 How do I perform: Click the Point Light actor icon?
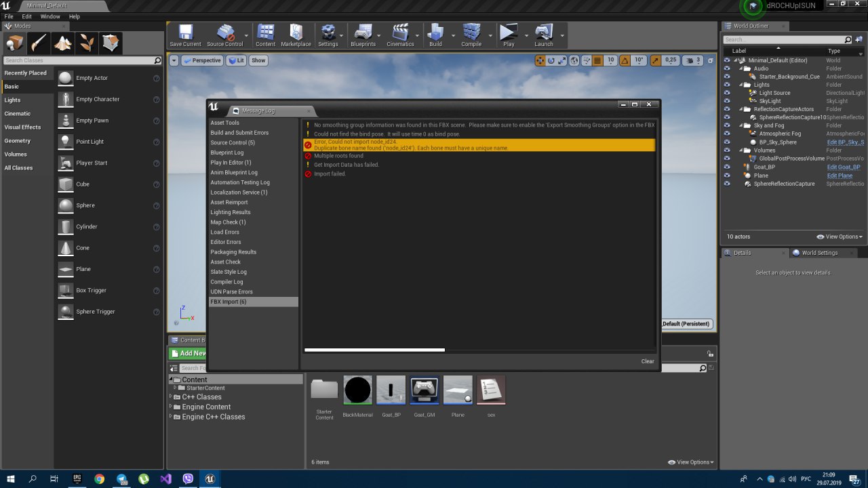65,142
